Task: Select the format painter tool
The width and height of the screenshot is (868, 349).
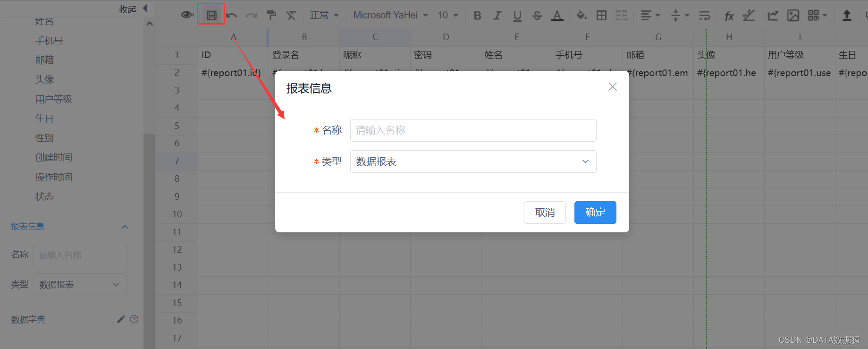Action: pyautogui.click(x=271, y=16)
